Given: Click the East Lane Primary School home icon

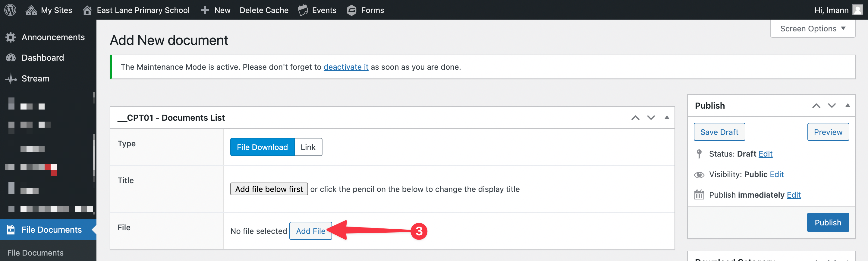Looking at the screenshot, I should click(87, 10).
